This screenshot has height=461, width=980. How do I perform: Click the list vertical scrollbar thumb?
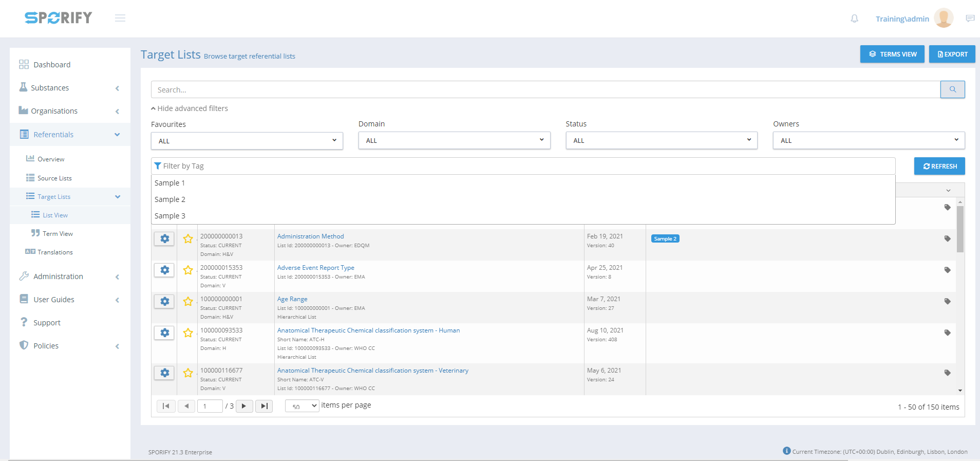[960, 229]
